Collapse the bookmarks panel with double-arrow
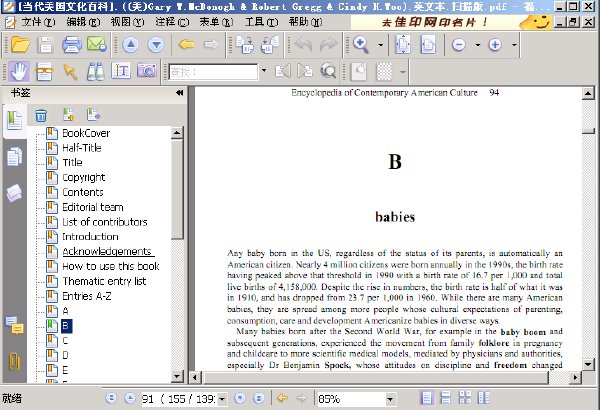The image size is (600, 410). [179, 93]
